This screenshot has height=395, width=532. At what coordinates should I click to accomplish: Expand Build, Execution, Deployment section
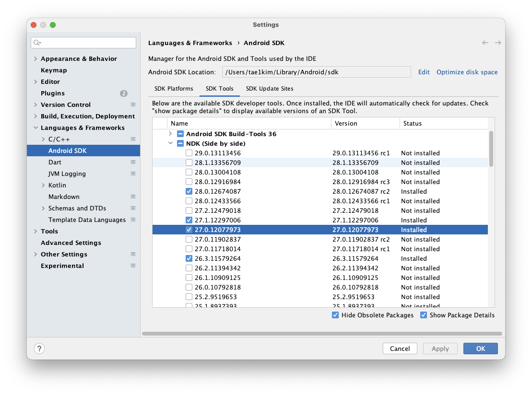coord(35,116)
